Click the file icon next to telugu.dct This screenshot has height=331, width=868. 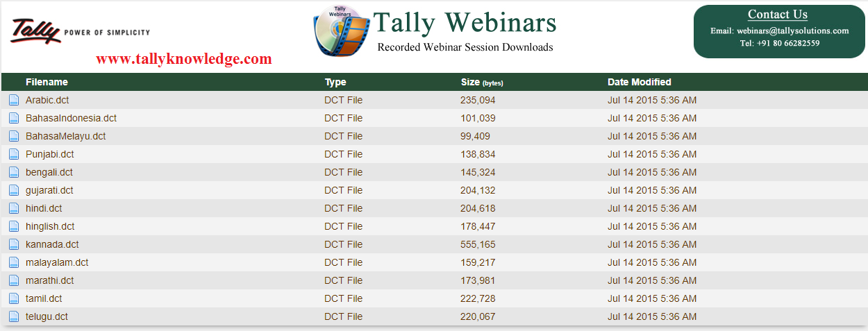[14, 316]
